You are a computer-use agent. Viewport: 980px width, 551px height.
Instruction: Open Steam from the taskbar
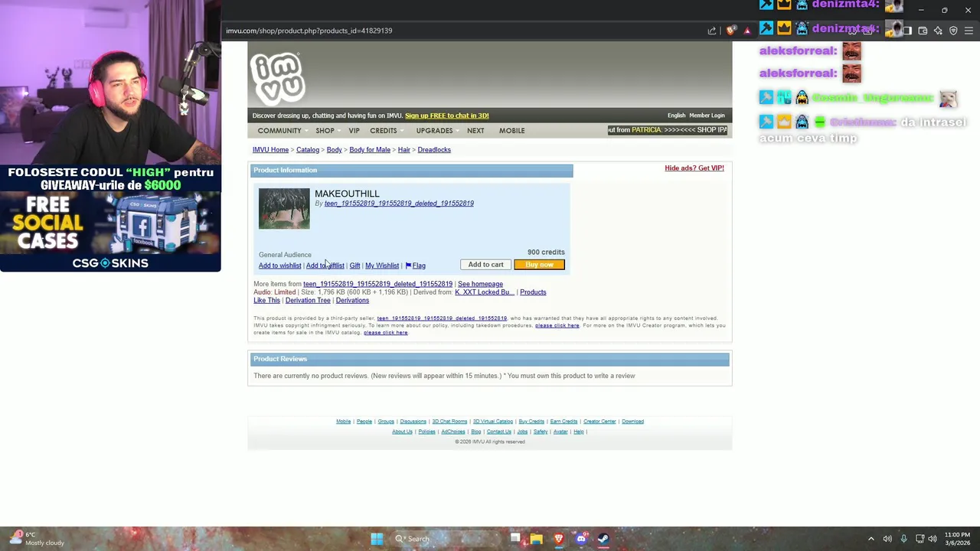(x=603, y=539)
